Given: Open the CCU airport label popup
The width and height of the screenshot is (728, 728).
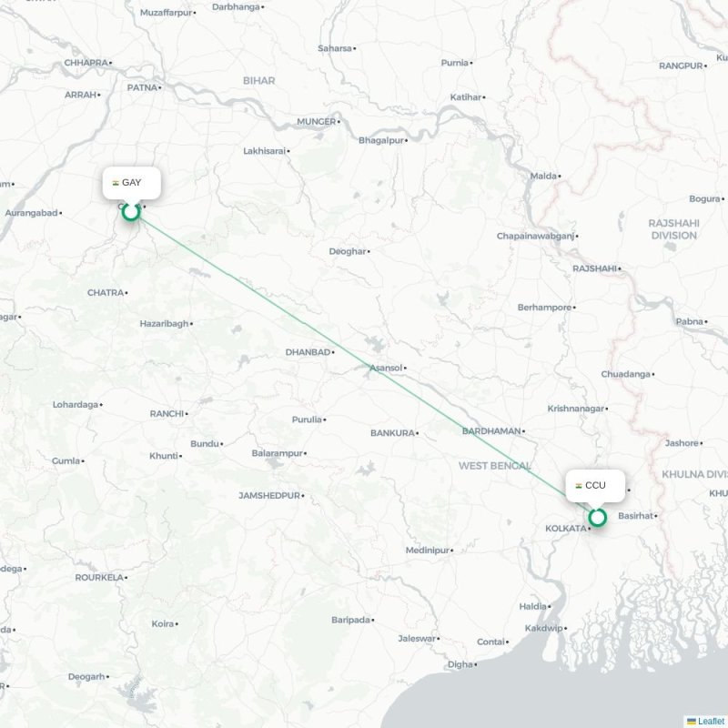Looking at the screenshot, I should pos(595,486).
